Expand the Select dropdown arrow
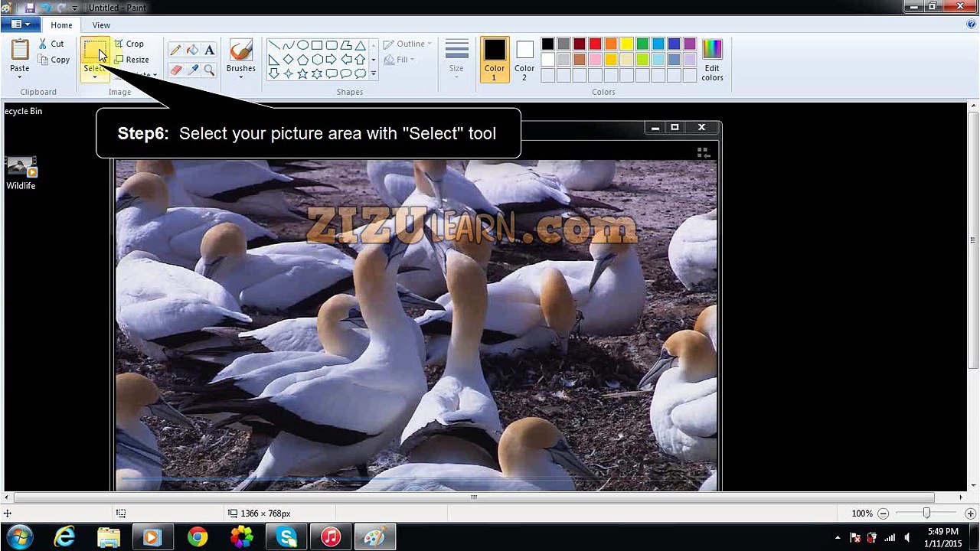This screenshot has height=551, width=980. click(95, 77)
